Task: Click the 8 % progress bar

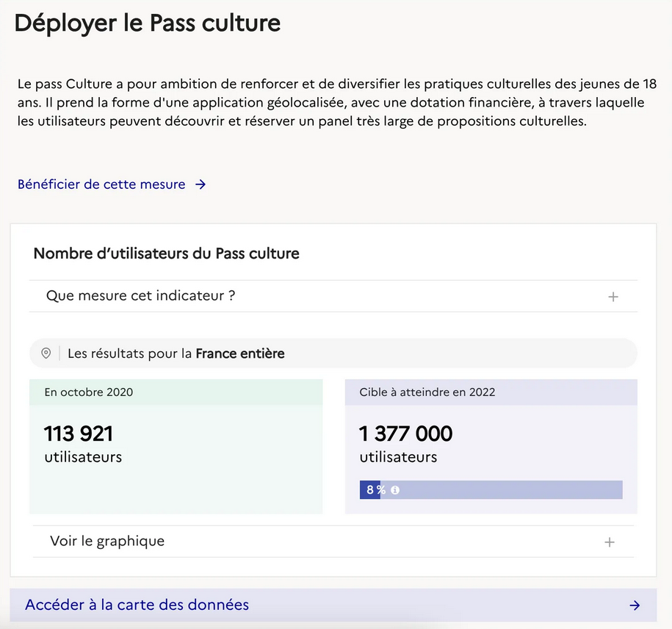Action: pyautogui.click(x=491, y=489)
